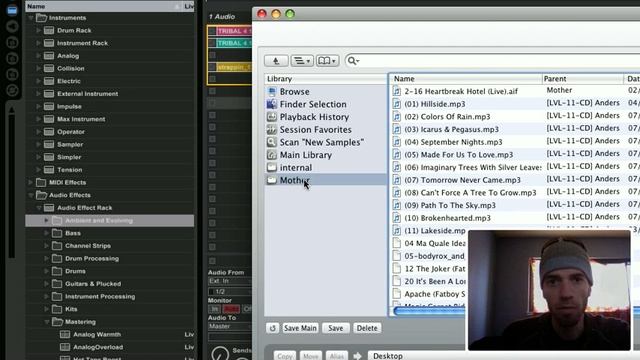Open the book bookmarks dropdown in the toolbar
The image size is (640, 360).
(x=327, y=61)
